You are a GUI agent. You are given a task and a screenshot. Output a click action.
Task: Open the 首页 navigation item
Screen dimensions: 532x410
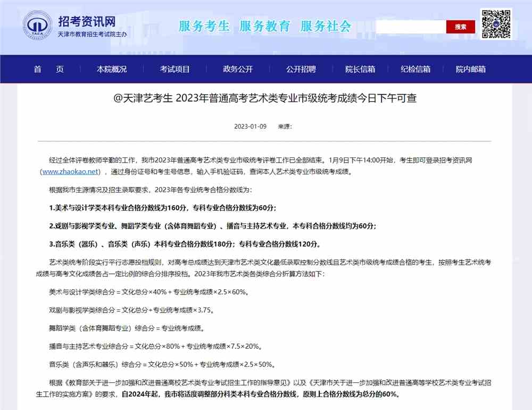tap(48, 69)
